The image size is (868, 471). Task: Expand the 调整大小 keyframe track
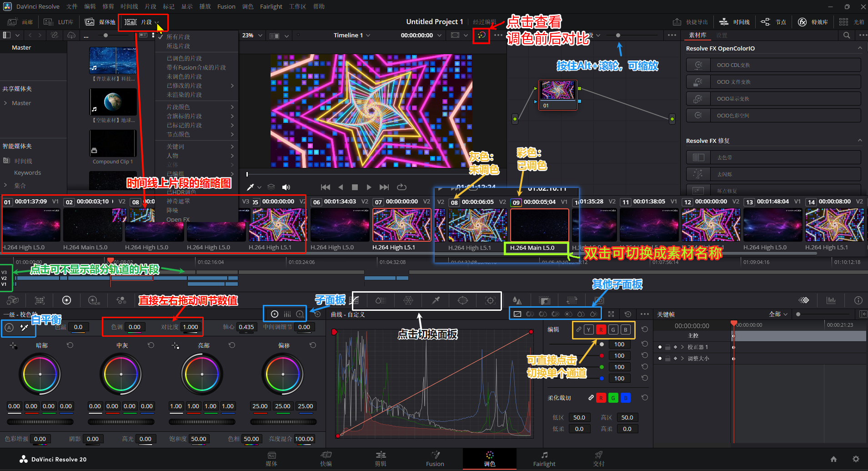click(682, 359)
